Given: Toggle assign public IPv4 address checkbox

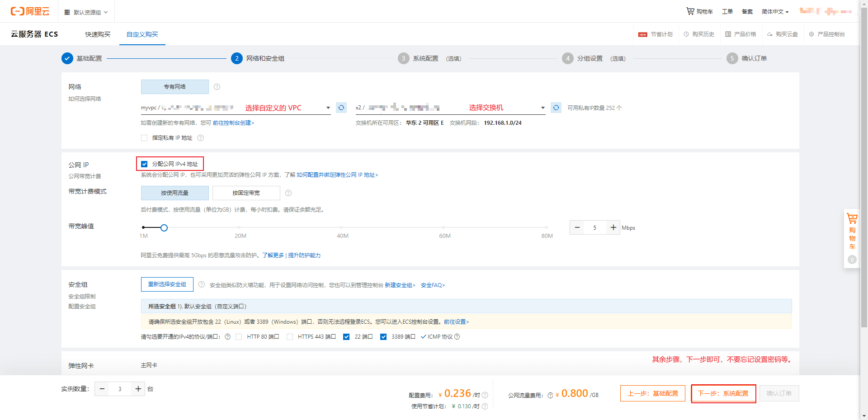Looking at the screenshot, I should point(144,164).
